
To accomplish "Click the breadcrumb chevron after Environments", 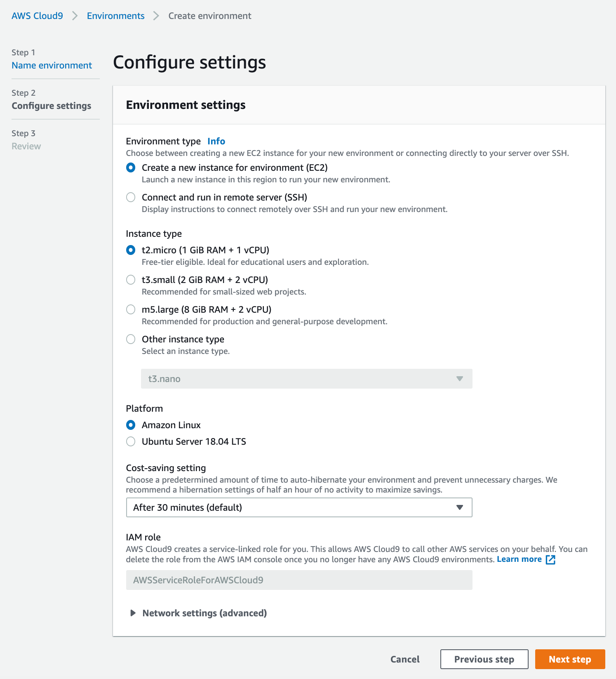I will point(156,16).
